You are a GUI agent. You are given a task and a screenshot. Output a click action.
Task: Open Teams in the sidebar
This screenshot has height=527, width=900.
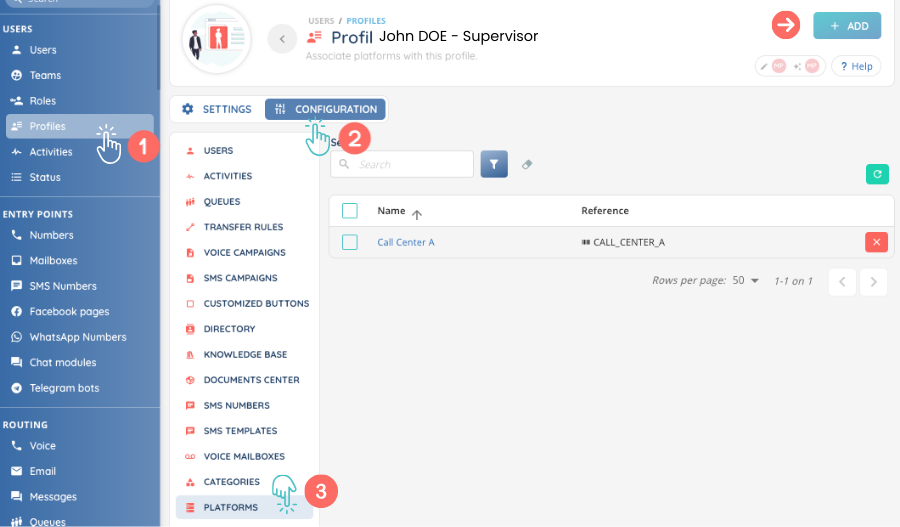[x=45, y=75]
